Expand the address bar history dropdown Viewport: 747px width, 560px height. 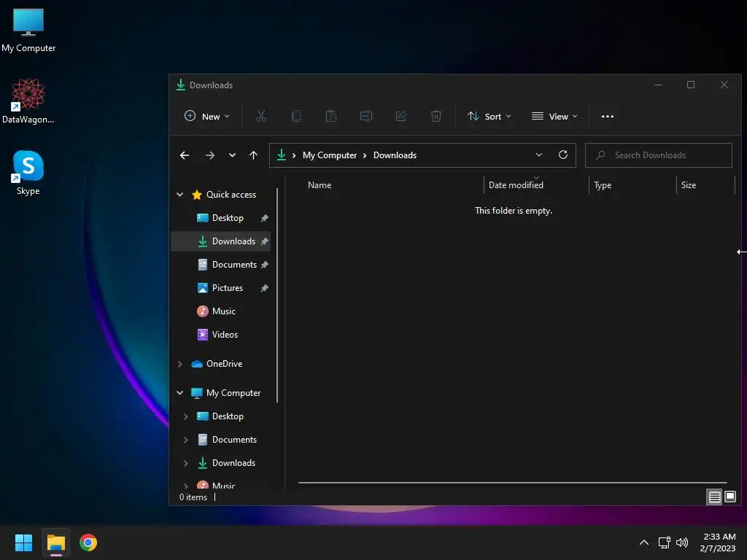click(539, 155)
